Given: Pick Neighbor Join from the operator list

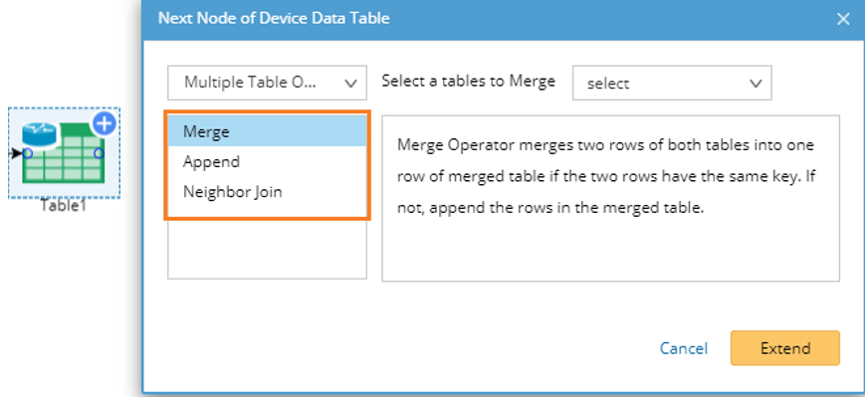Looking at the screenshot, I should click(232, 191).
